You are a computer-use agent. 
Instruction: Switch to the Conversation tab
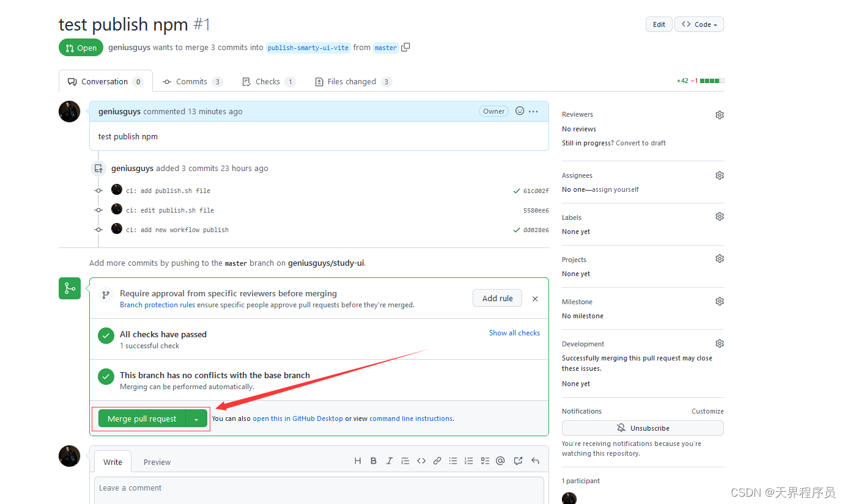pos(105,81)
